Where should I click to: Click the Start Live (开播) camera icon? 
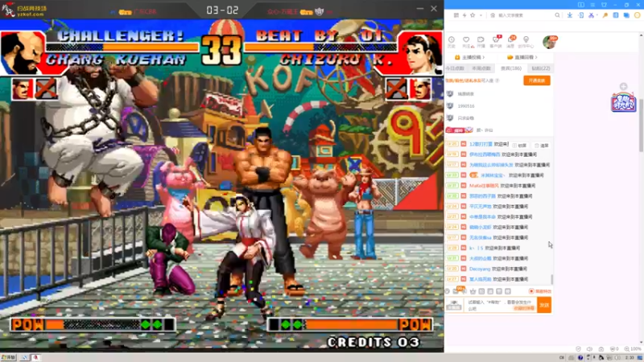tap(481, 39)
